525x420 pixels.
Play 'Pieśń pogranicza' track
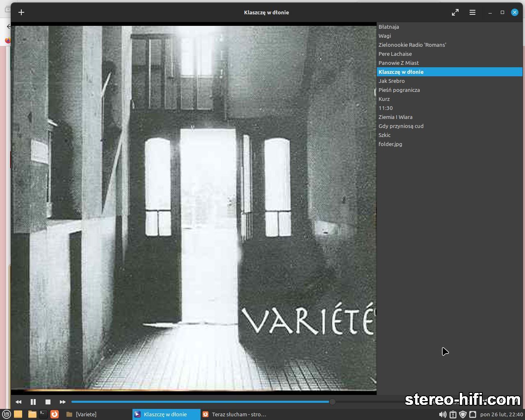450,90
